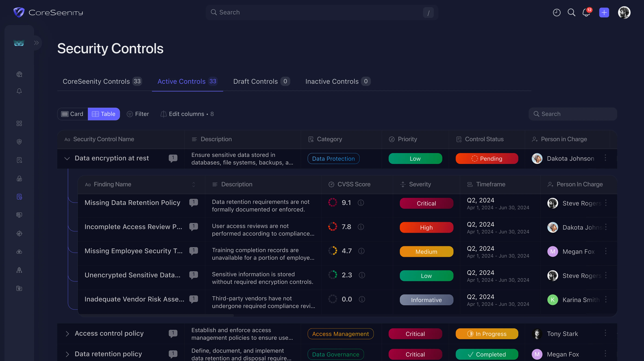Open the compass icon in sidebar
This screenshot has width=644, height=361.
[19, 233]
